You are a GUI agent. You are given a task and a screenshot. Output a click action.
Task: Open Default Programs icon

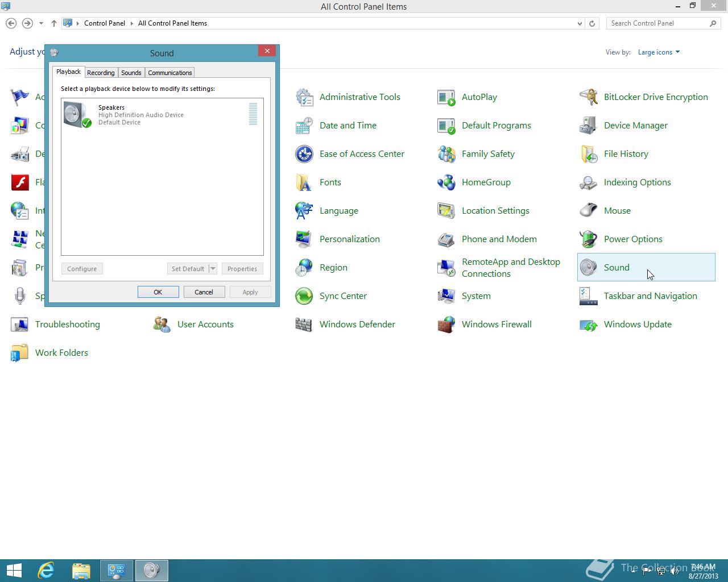point(446,126)
